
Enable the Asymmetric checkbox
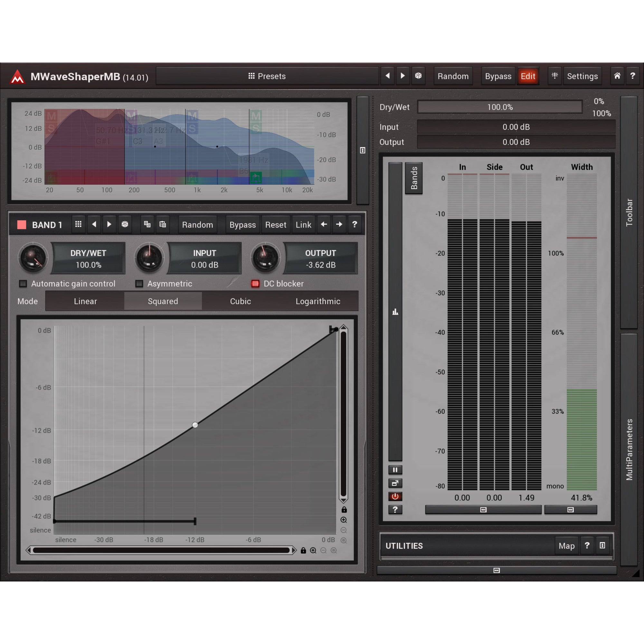coord(139,284)
